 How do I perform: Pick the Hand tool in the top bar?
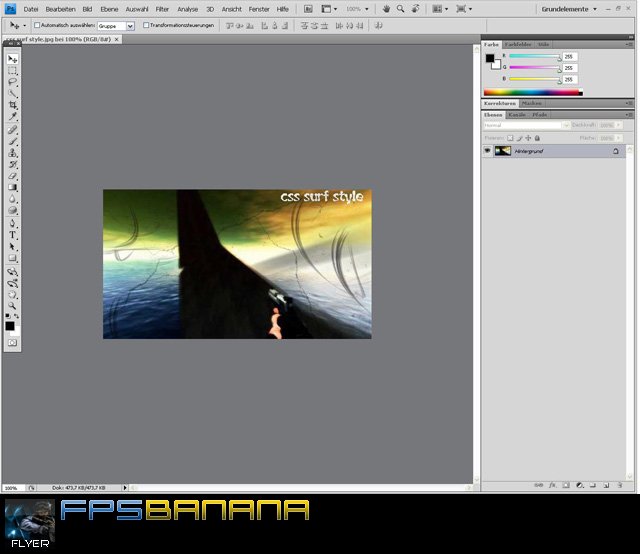[385, 8]
